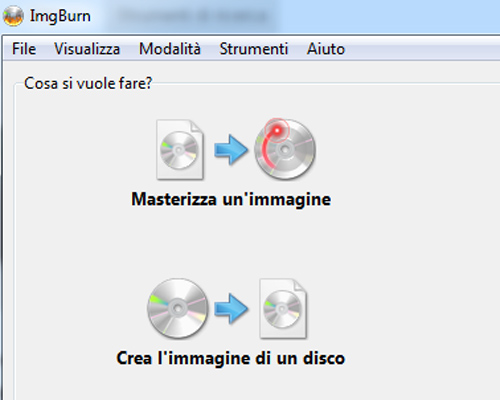Viewport: 500px width, 400px height.
Task: Click the blue arrow in the Crea row
Action: 231,309
